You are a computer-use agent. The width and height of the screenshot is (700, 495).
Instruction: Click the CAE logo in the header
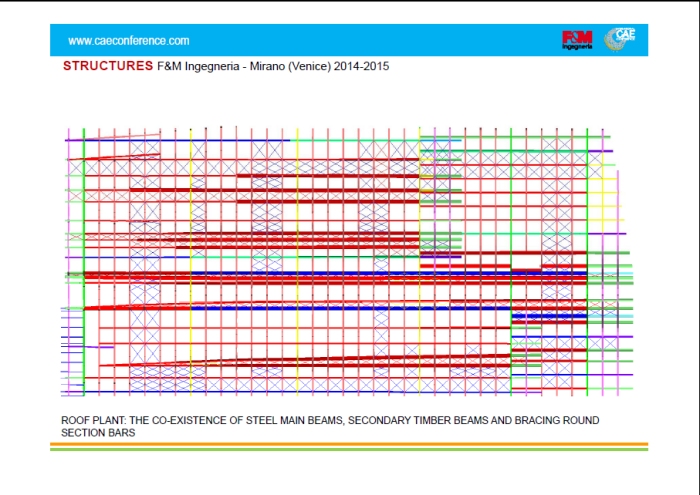624,38
